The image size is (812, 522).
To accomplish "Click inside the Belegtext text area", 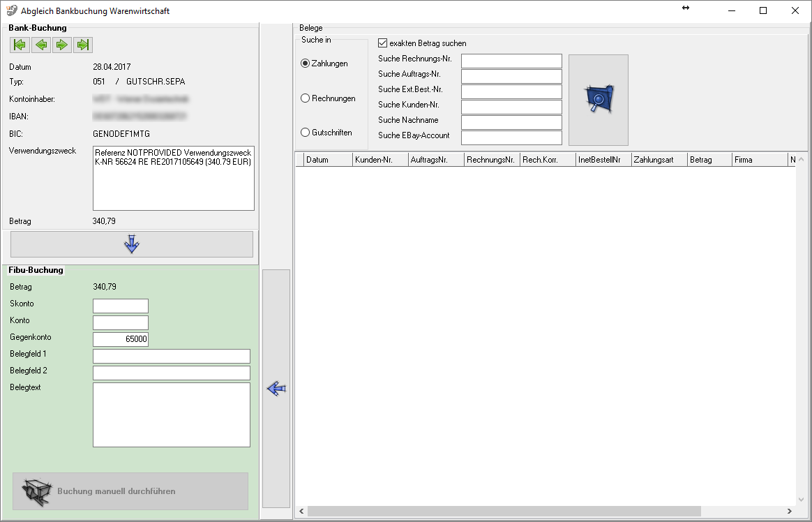I will pyautogui.click(x=171, y=415).
